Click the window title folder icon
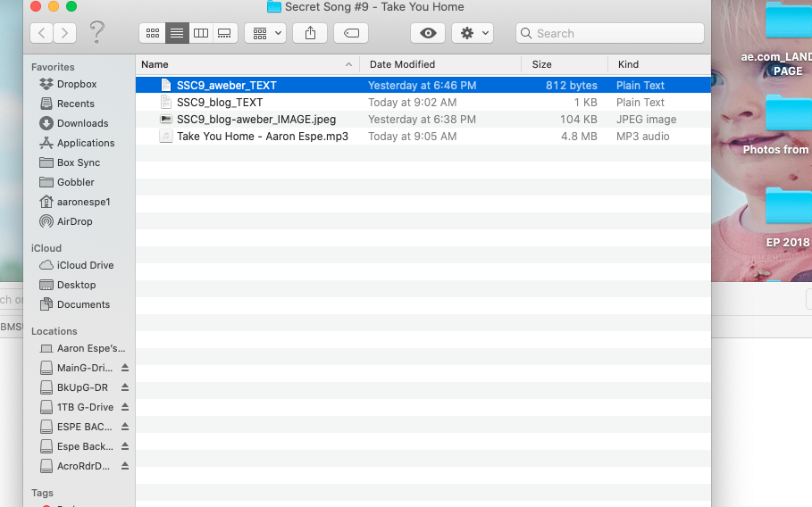This screenshot has width=812, height=507. click(x=274, y=7)
